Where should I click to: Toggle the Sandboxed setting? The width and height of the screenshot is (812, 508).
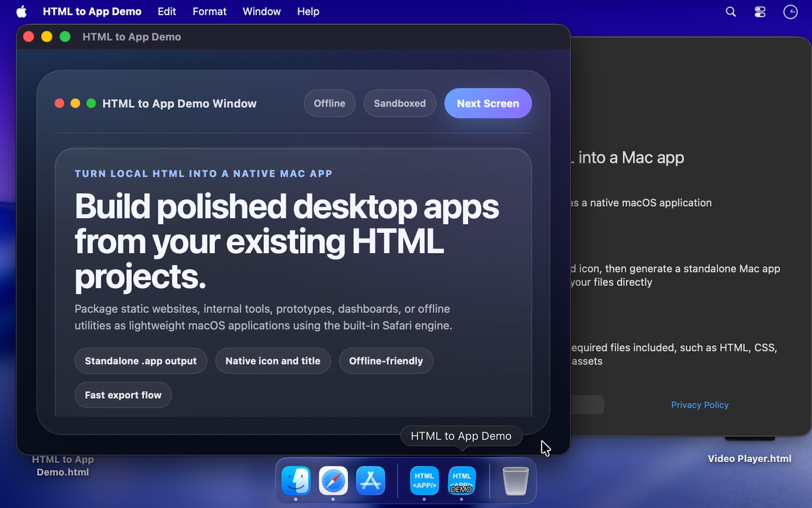pyautogui.click(x=399, y=103)
